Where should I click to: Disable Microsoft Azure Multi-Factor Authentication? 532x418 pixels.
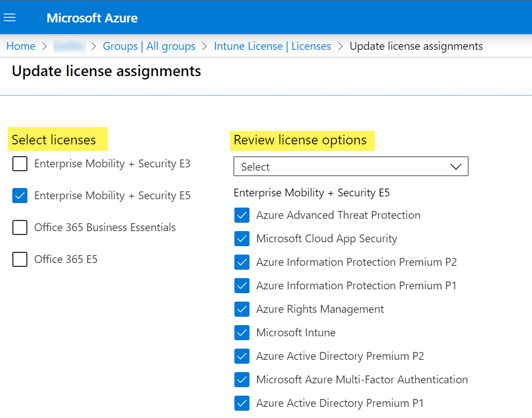[242, 380]
